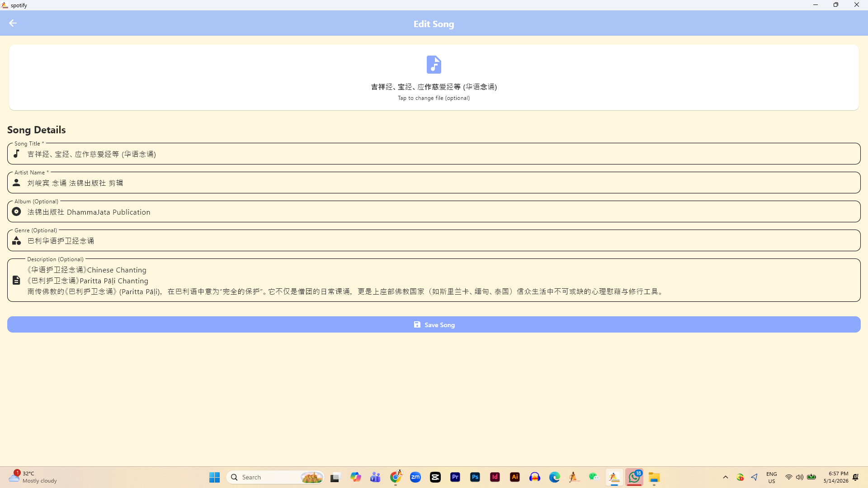Edit the Description text area
The height and width of the screenshot is (488, 868).
coord(434,280)
